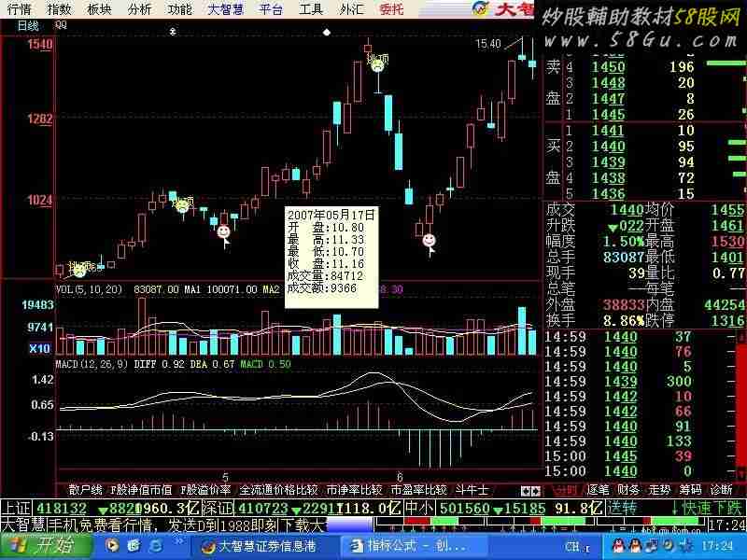Screen dimensions: 747x560
Task: Open the 诊断 panel tab
Action: tap(721, 489)
